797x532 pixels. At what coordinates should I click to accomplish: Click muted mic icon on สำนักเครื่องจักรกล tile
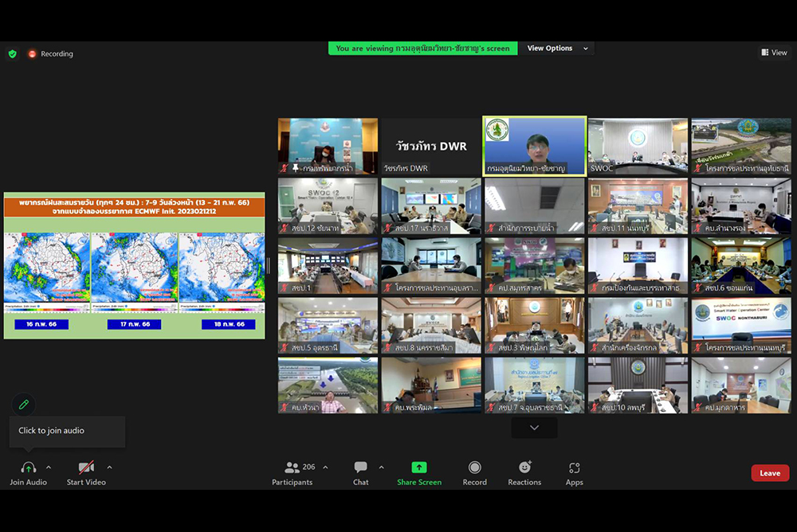coord(595,348)
